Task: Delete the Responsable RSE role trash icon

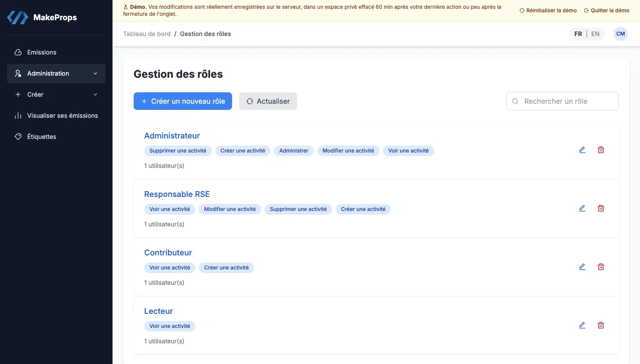Action: pos(601,208)
